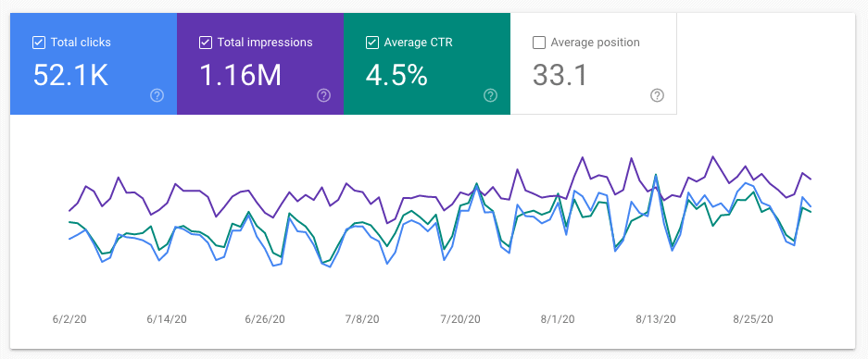Open help icon on Total clicks card
Image resolution: width=868 pixels, height=359 pixels.
pyautogui.click(x=157, y=95)
